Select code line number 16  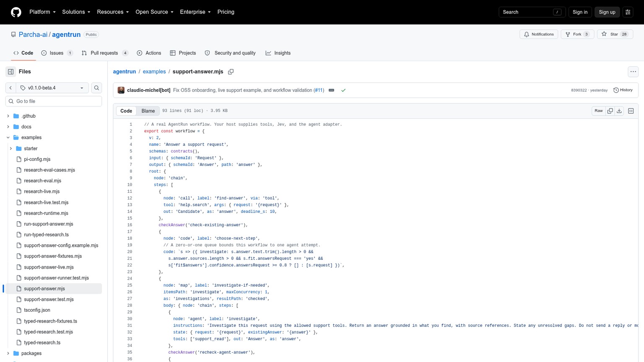[130, 225]
